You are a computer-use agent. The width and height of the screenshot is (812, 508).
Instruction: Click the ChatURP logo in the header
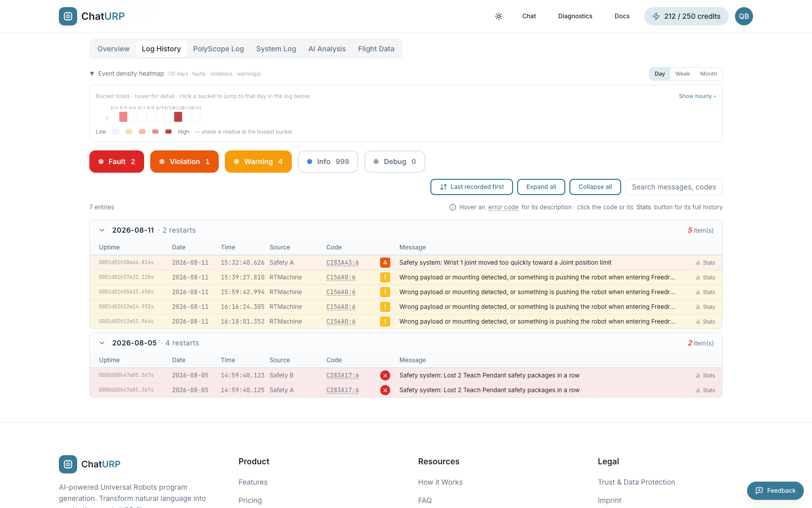click(x=92, y=16)
